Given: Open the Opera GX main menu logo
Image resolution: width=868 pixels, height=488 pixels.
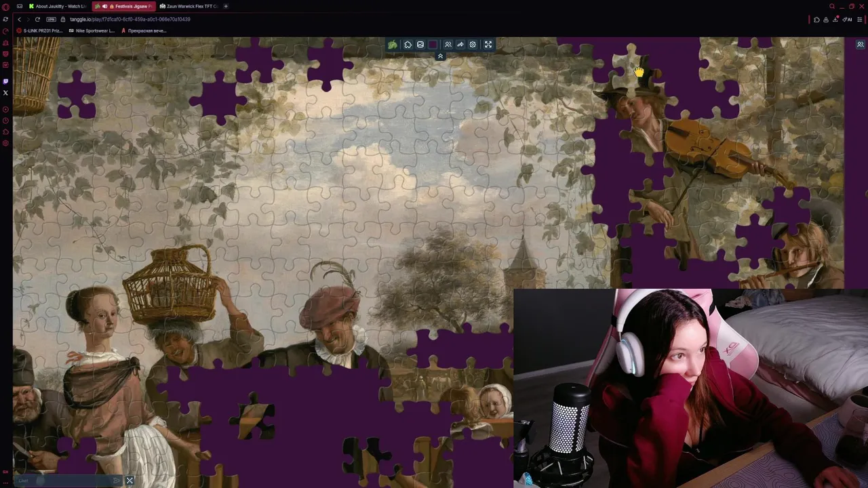Looking at the screenshot, I should point(5,7).
